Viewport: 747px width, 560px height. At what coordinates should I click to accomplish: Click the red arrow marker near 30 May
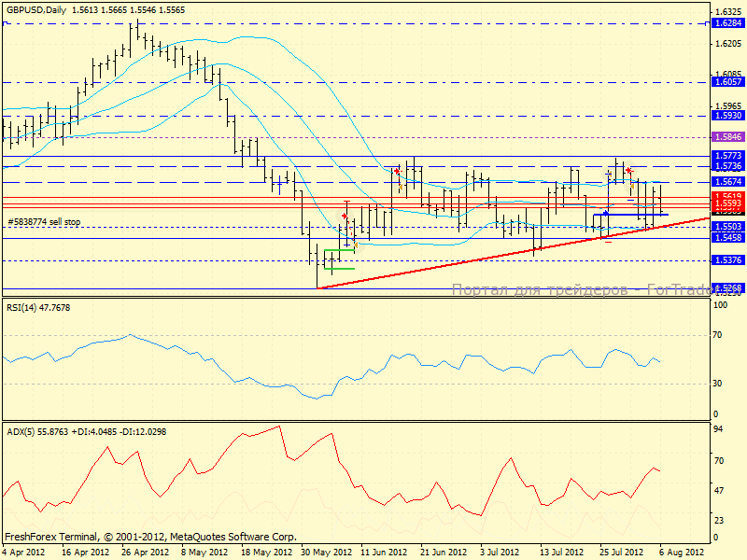point(345,216)
